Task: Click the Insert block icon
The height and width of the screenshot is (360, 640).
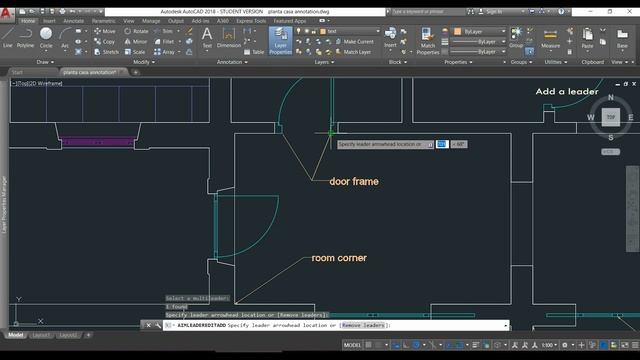Action: (390, 38)
